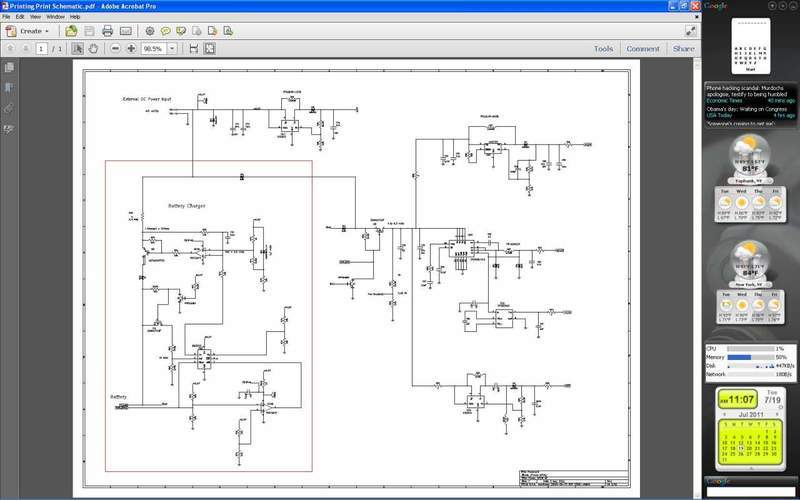Open the File menu
This screenshot has height=500, width=800.
[x=7, y=17]
